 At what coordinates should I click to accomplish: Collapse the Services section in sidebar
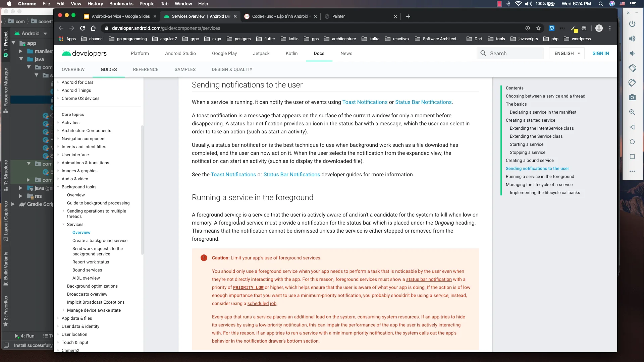[x=63, y=225]
